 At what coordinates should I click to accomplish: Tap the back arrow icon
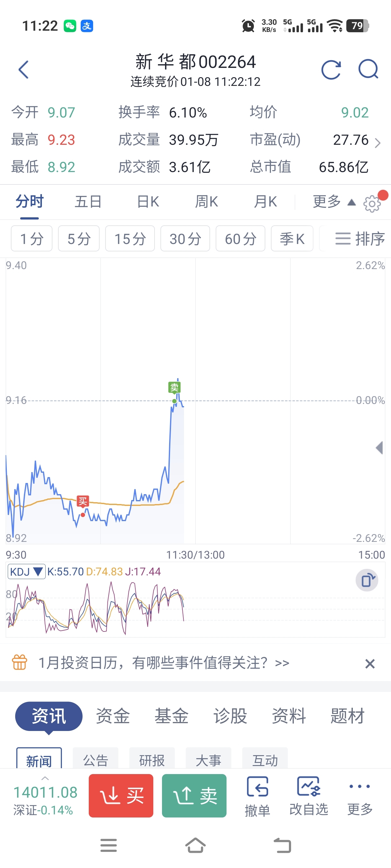23,70
